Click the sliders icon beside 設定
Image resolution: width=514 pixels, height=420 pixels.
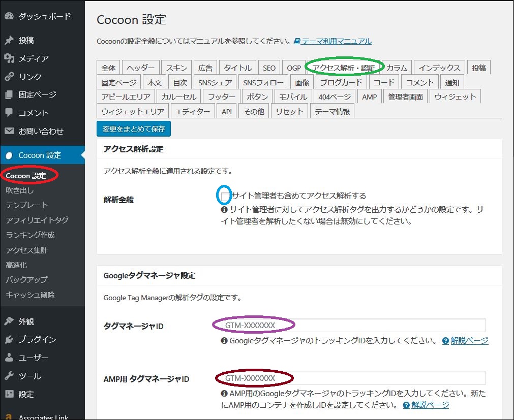(x=9, y=394)
